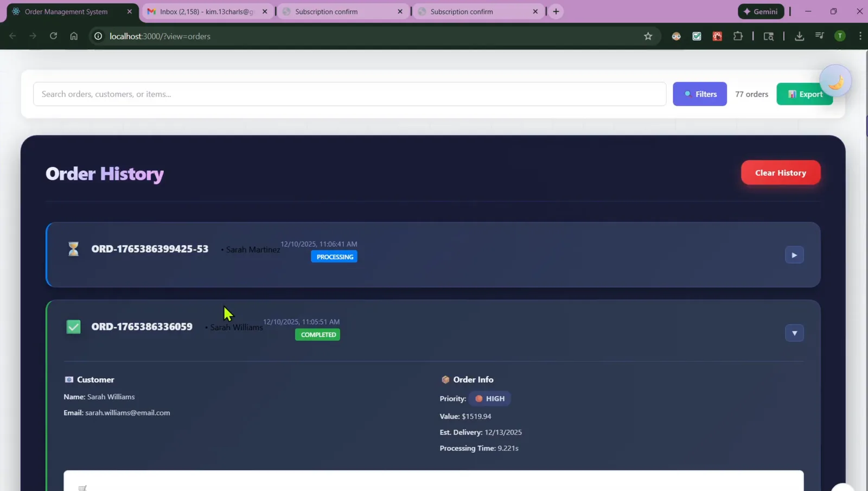Close the first Subscription confirm tab
868x491 pixels.
coord(400,11)
